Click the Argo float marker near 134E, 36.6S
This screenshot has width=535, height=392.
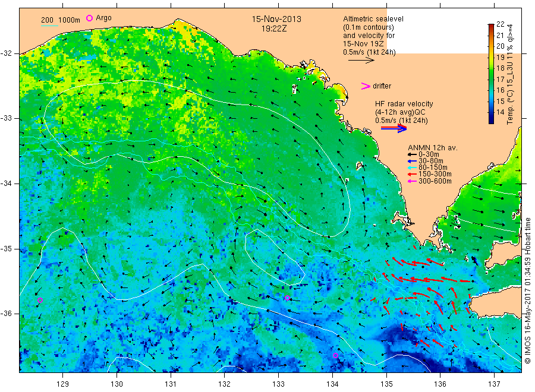pos(335,356)
